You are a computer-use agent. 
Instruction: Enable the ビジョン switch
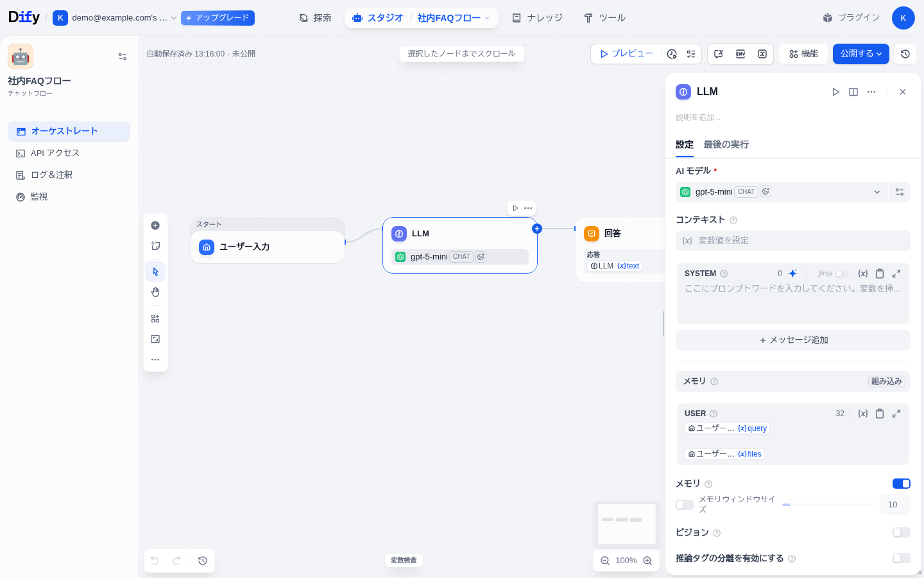[902, 532]
